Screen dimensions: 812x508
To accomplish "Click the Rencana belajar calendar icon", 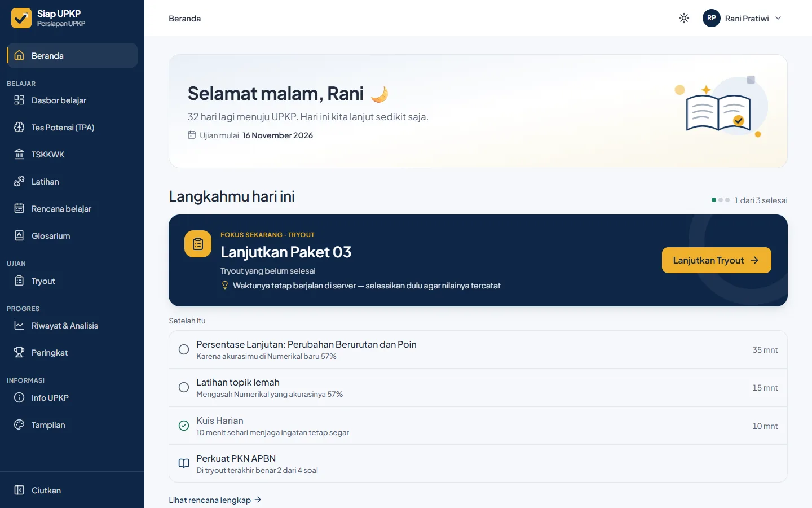I will 19,208.
